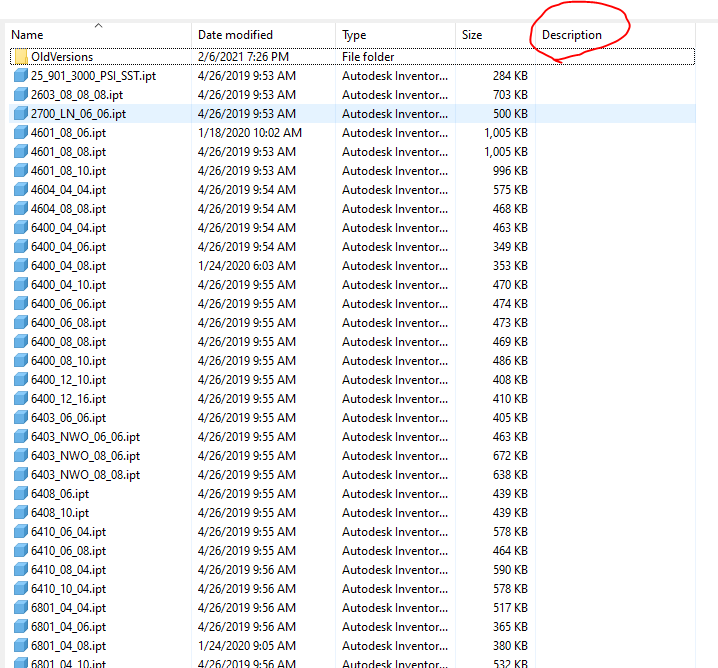The image size is (718, 668).
Task: Click the 703 KB size value
Action: [510, 95]
